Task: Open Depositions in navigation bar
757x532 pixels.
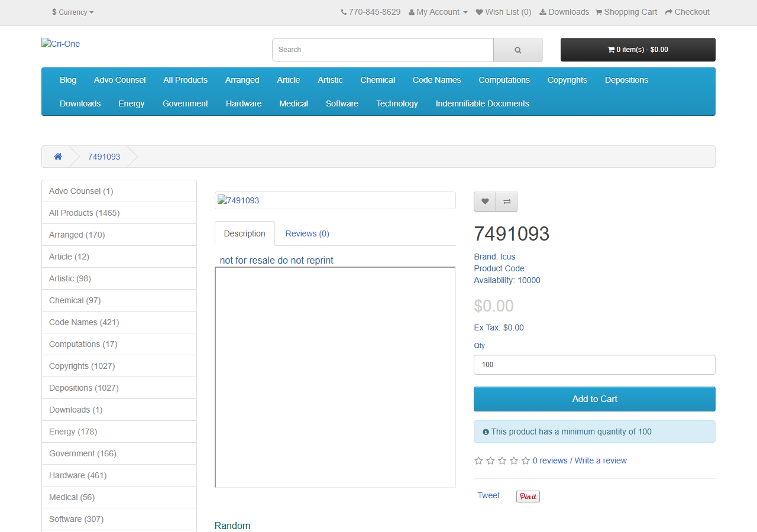Action: (627, 80)
